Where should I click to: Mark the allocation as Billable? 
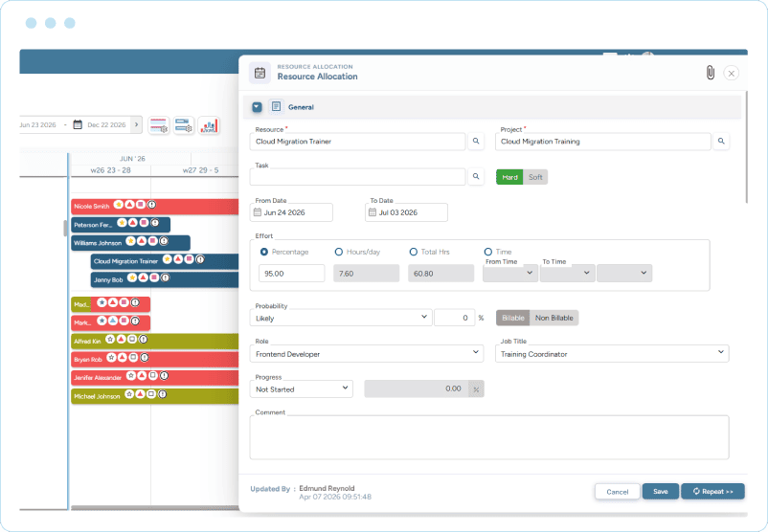tap(513, 318)
